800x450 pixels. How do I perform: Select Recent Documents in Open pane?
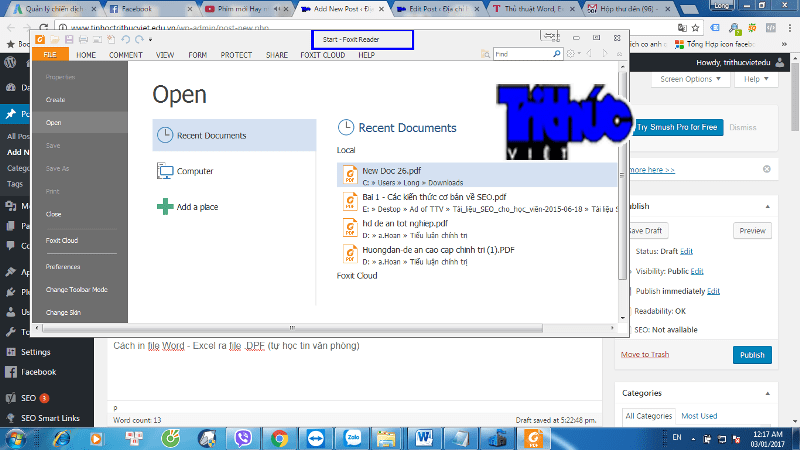[234, 135]
